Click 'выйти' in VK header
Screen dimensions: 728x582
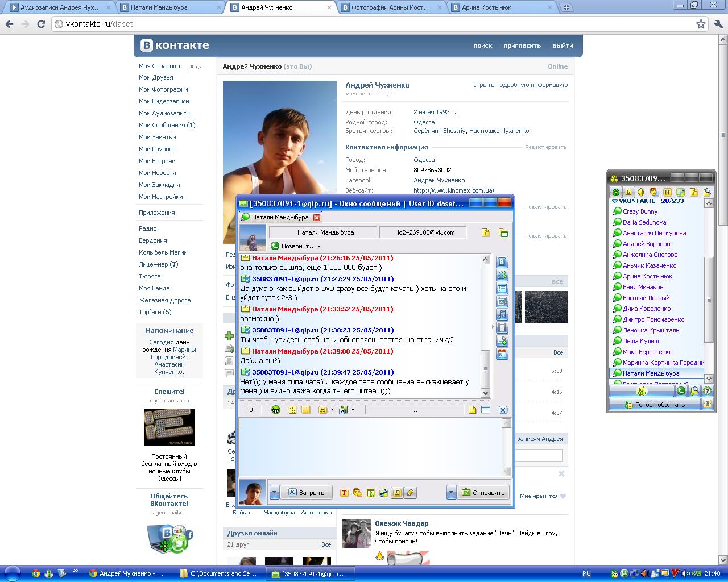(562, 45)
